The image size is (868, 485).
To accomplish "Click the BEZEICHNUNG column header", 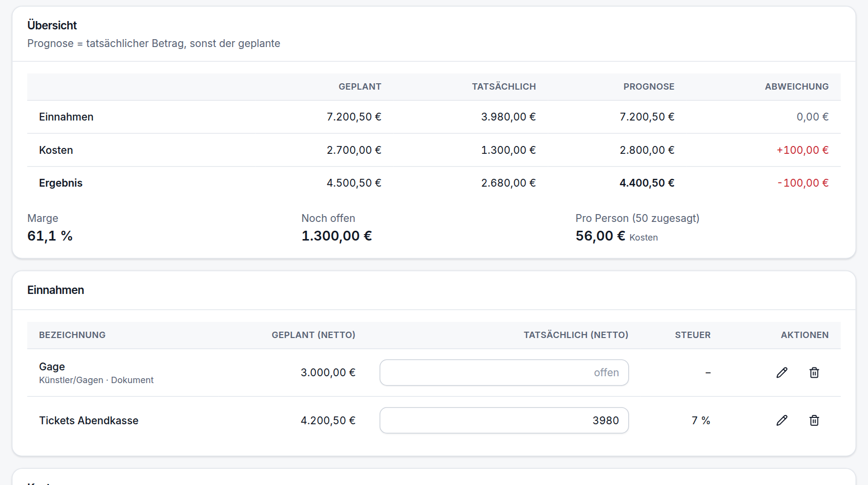I will (x=73, y=335).
